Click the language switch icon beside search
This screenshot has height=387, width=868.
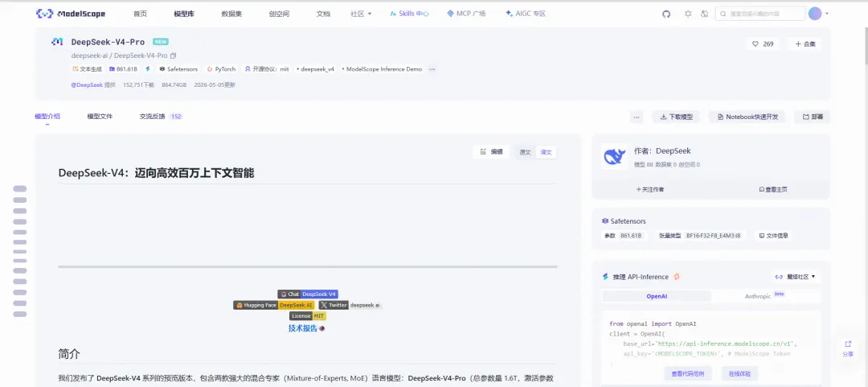point(704,14)
